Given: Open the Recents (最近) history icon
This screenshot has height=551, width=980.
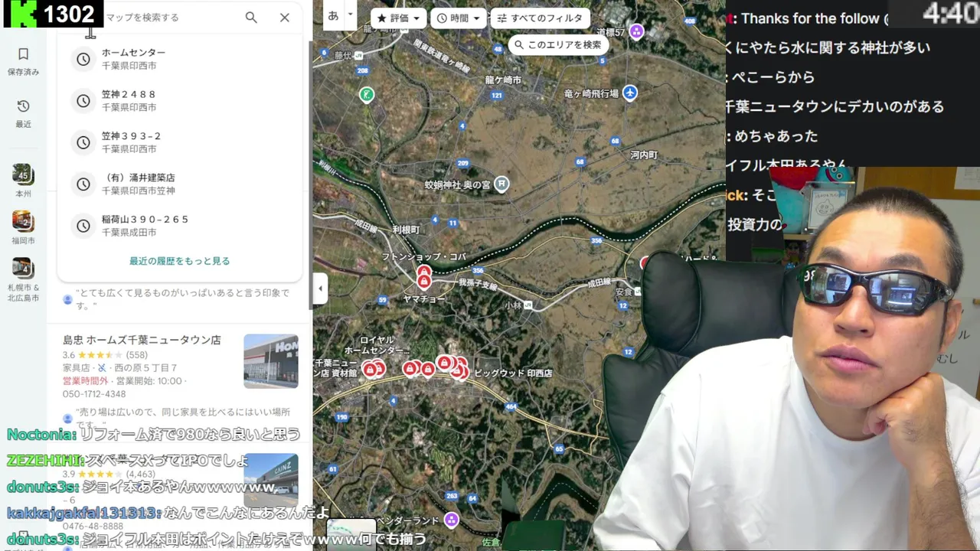Looking at the screenshot, I should click(23, 106).
